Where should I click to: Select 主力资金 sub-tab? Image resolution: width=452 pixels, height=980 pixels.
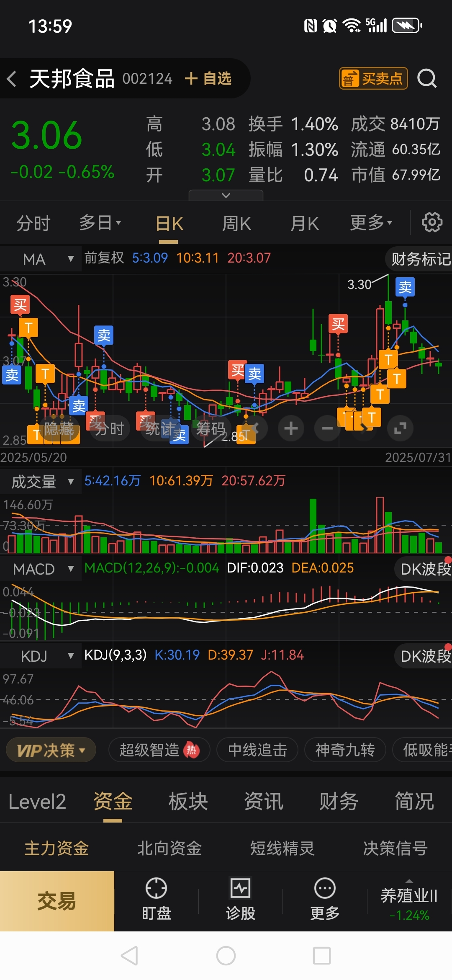click(x=56, y=848)
